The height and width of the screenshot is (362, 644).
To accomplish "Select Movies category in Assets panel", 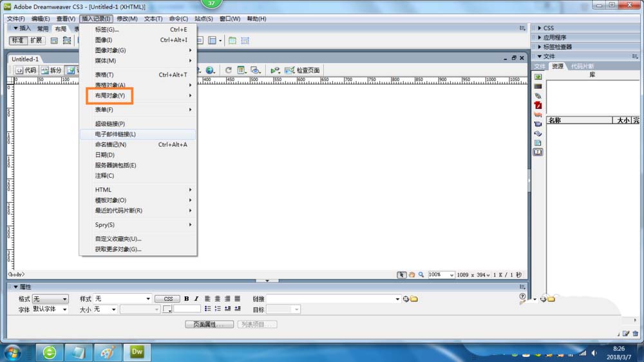I will [538, 124].
